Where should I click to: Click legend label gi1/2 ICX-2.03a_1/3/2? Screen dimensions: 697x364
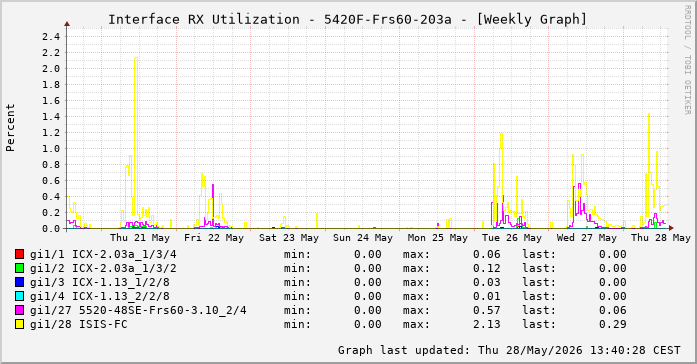[x=103, y=268]
